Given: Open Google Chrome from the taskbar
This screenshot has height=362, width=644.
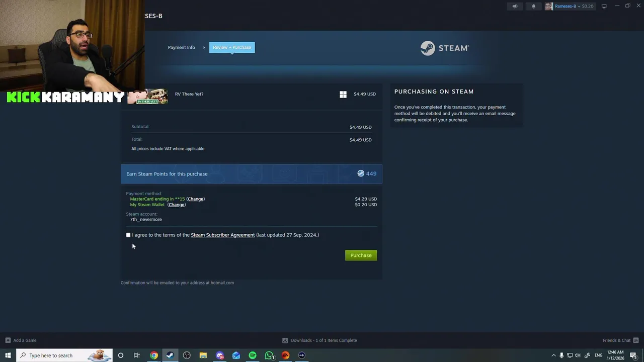Looking at the screenshot, I should click(x=154, y=355).
